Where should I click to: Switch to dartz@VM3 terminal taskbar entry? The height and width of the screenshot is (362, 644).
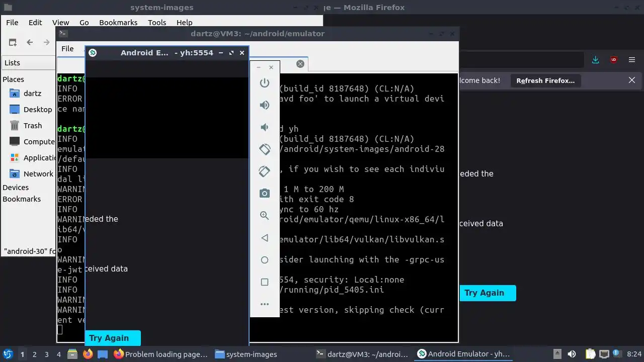pyautogui.click(x=362, y=354)
